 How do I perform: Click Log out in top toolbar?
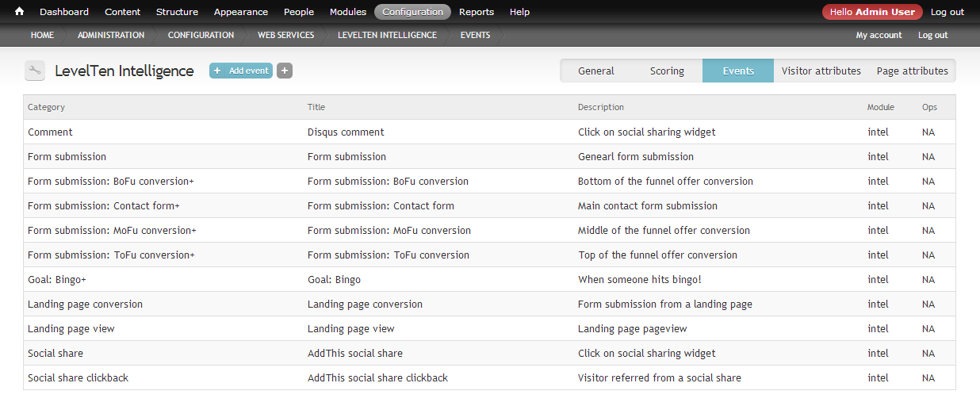(947, 12)
